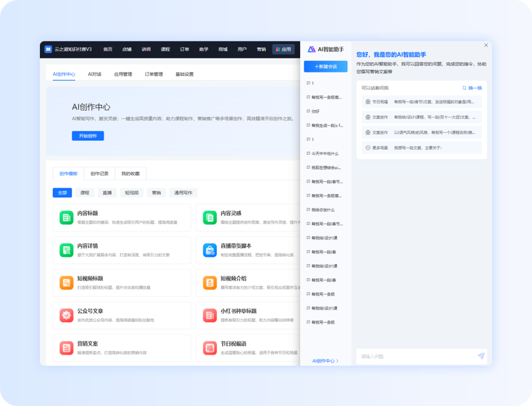Go to 首页 in top navigation
The image size is (532, 406).
click(x=107, y=49)
